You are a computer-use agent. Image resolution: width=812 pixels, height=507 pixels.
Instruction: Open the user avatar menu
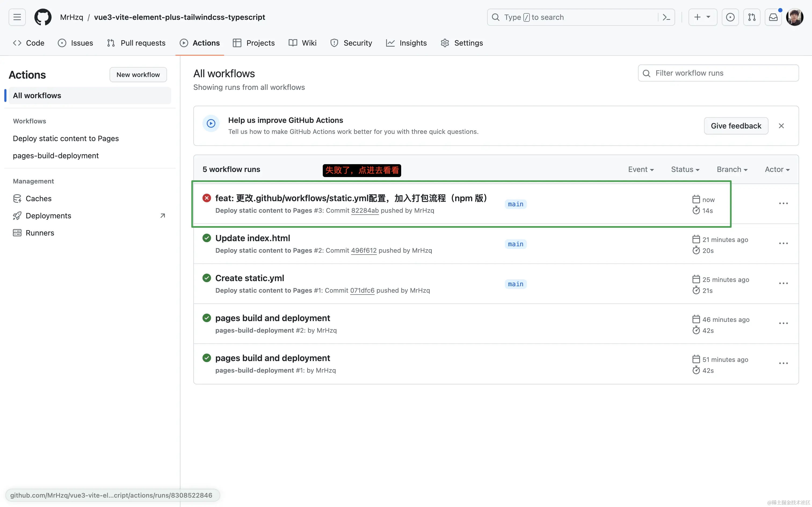(794, 17)
